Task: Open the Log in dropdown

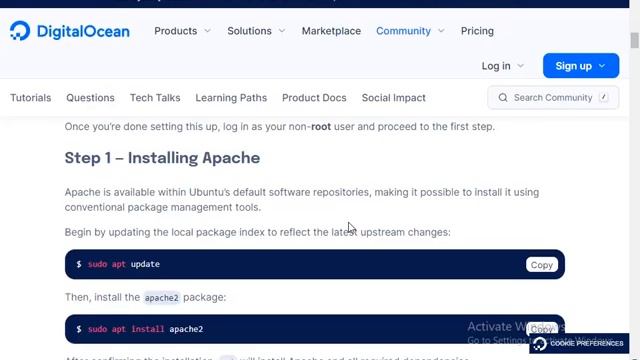Action: point(502,66)
